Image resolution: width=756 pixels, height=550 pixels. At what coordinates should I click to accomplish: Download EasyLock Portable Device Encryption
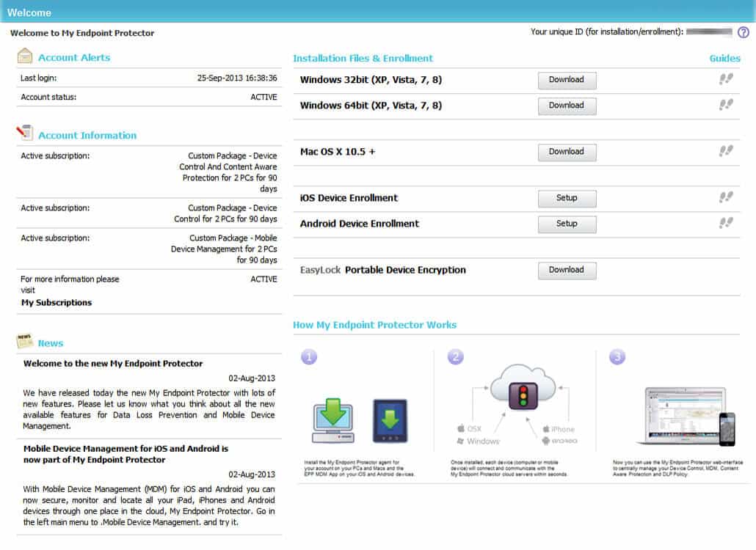click(567, 271)
